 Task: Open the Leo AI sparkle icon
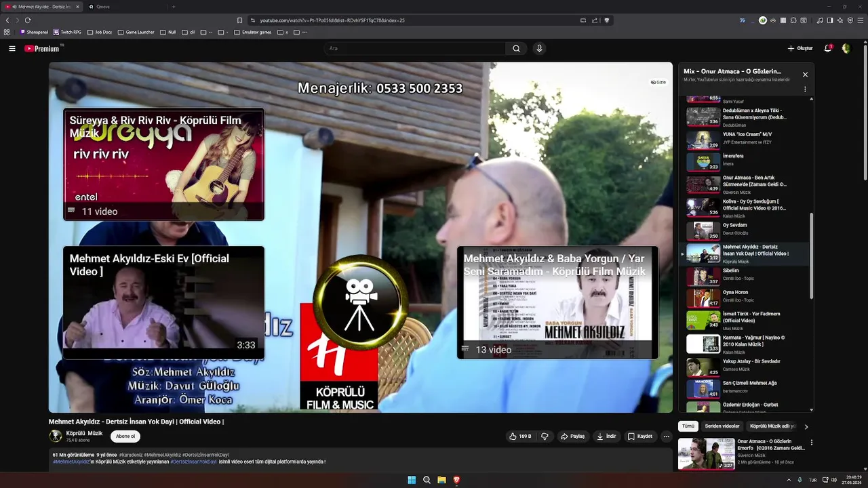(x=840, y=20)
